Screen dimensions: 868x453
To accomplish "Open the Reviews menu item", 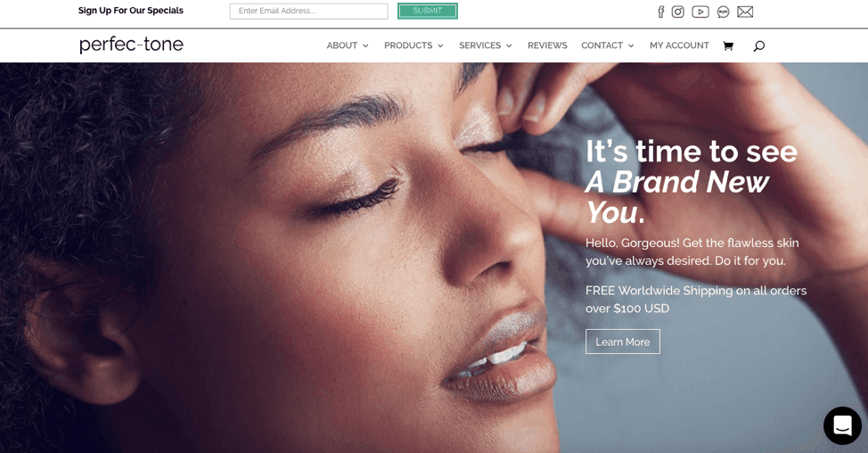I will pos(547,45).
